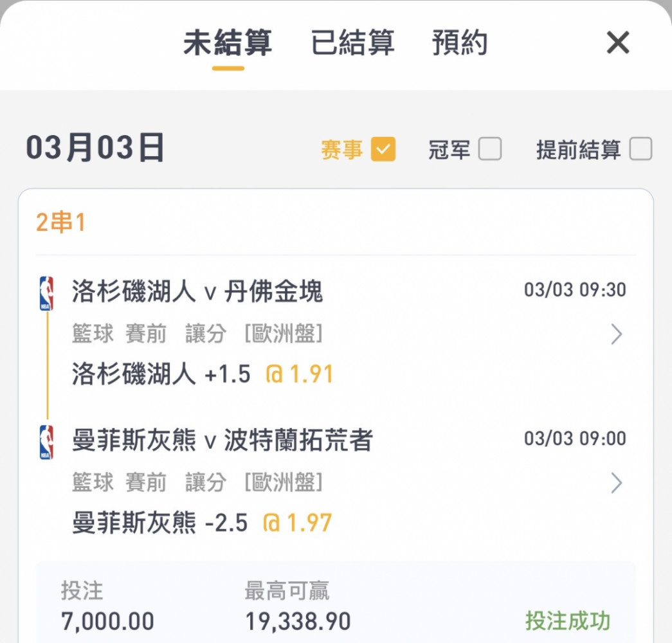
Task: Click the NBA logo beside Grizzlies game
Action: (46, 442)
